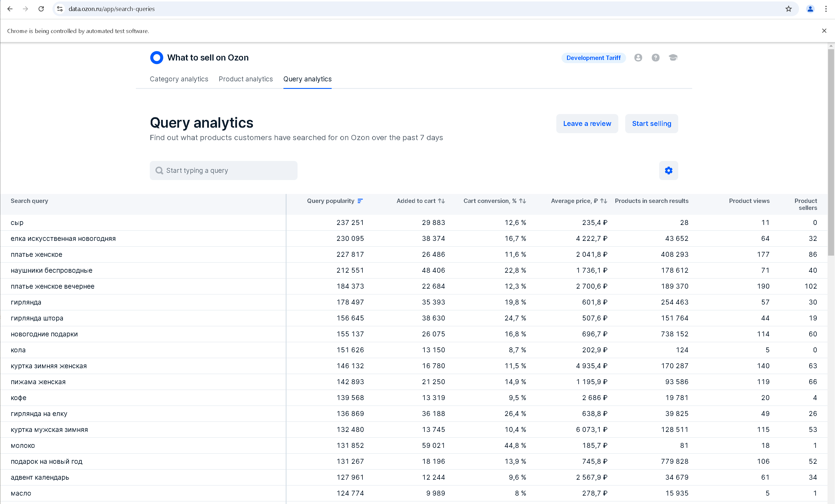
Task: Switch to Product analytics tab
Action: click(246, 79)
